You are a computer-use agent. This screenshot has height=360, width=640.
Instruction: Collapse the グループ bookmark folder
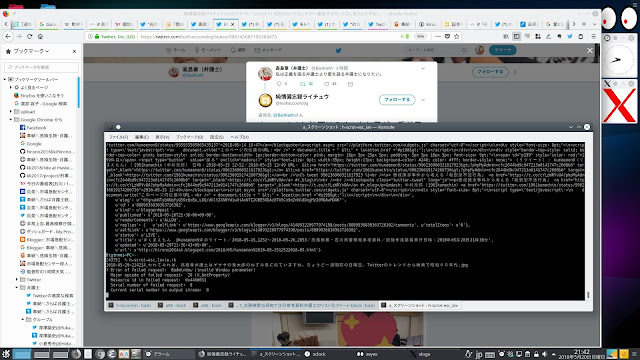[x=23, y=320]
